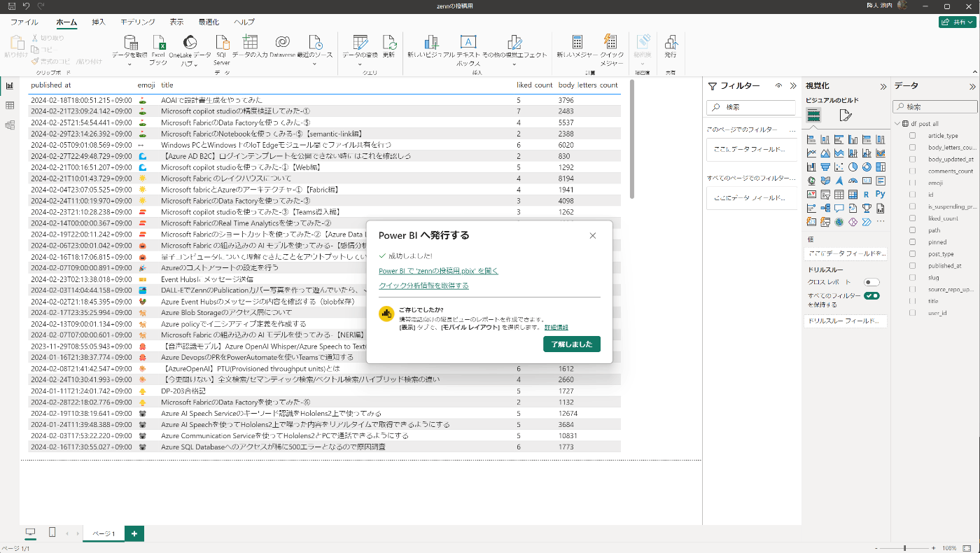Click the Excel ブック icon in ribbon
Viewport: 980px width, 553px height.
click(159, 42)
